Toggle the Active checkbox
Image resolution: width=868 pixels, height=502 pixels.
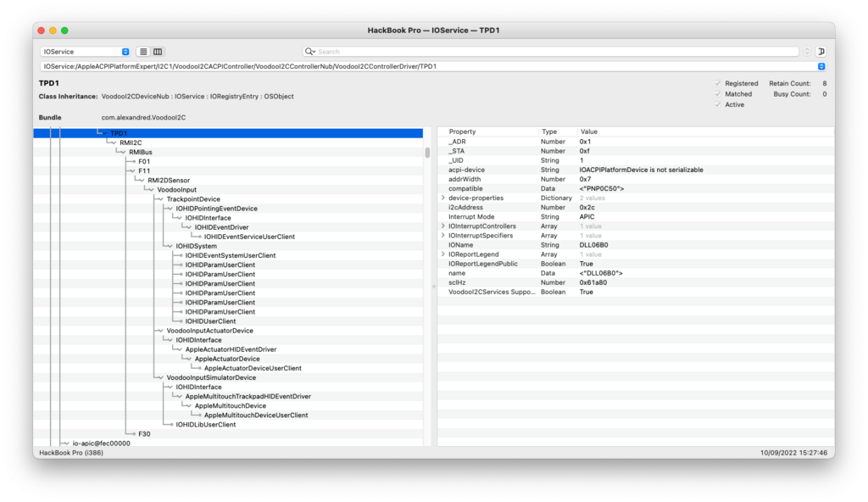coord(718,104)
